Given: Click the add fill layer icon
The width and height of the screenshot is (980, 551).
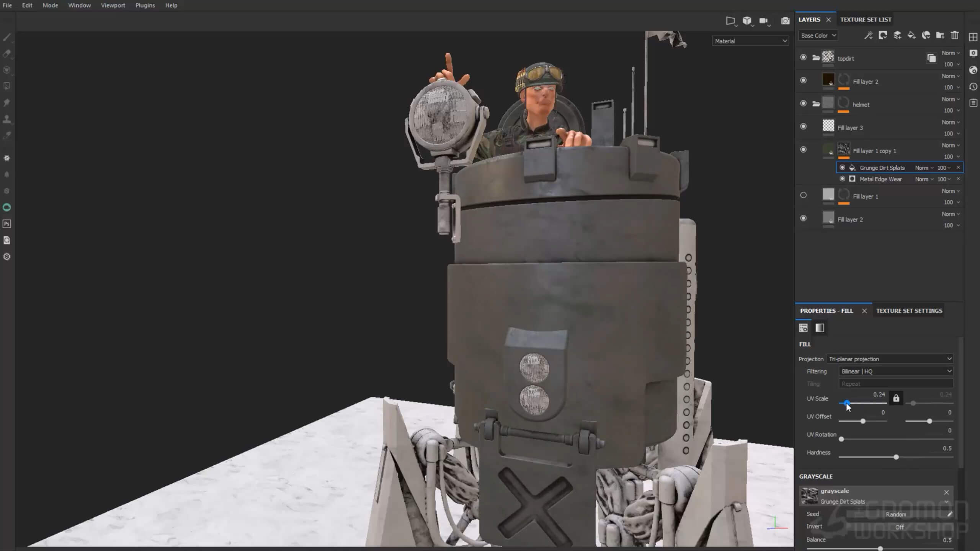Looking at the screenshot, I should [x=911, y=36].
